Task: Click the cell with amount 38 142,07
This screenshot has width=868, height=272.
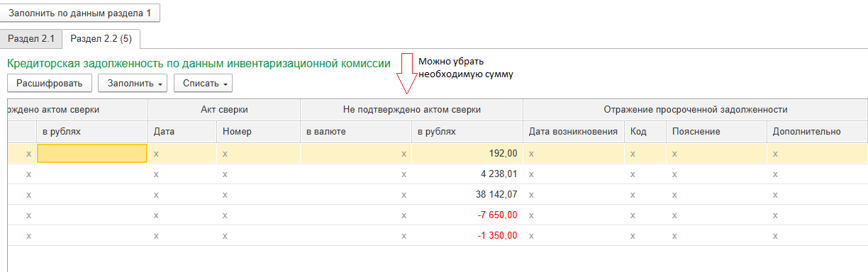Action: click(467, 194)
